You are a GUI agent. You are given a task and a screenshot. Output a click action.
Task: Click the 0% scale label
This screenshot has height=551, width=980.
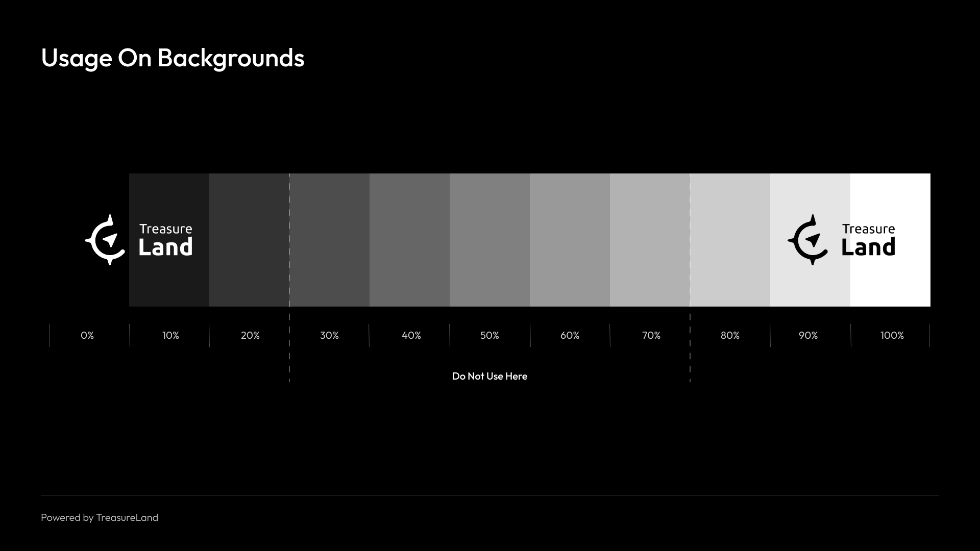coord(87,336)
